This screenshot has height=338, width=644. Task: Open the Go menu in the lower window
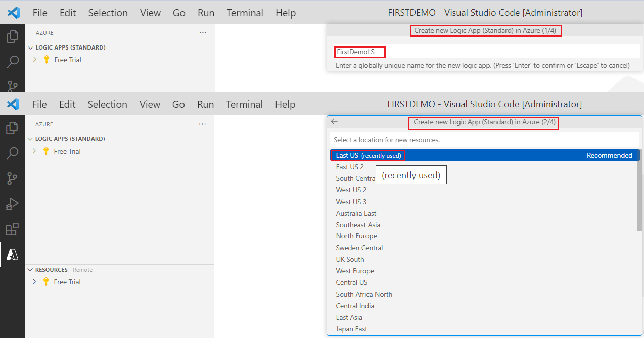(x=178, y=104)
